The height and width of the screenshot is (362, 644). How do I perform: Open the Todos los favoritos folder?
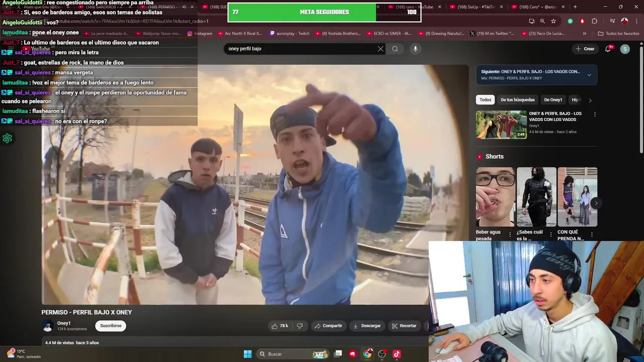click(618, 34)
